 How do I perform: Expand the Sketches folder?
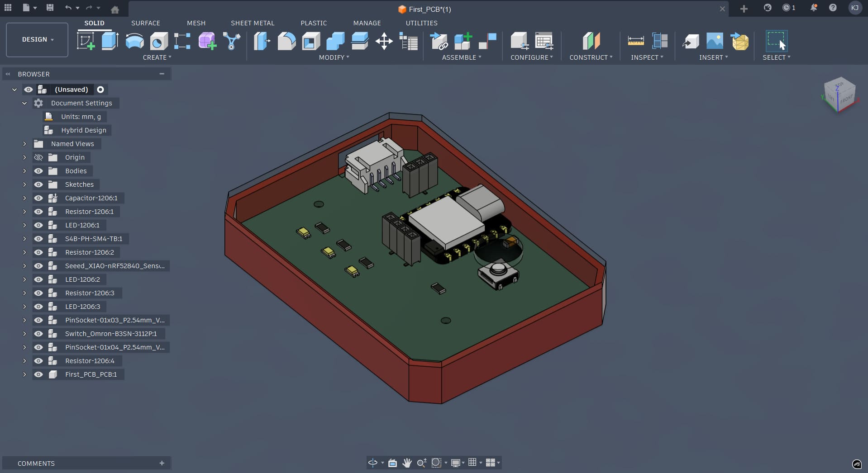pyautogui.click(x=24, y=184)
